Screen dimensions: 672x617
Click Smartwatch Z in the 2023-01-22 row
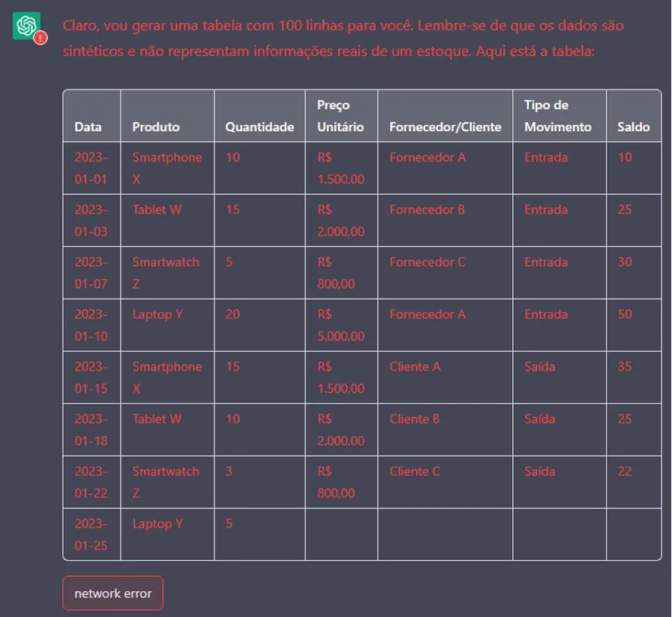(166, 482)
